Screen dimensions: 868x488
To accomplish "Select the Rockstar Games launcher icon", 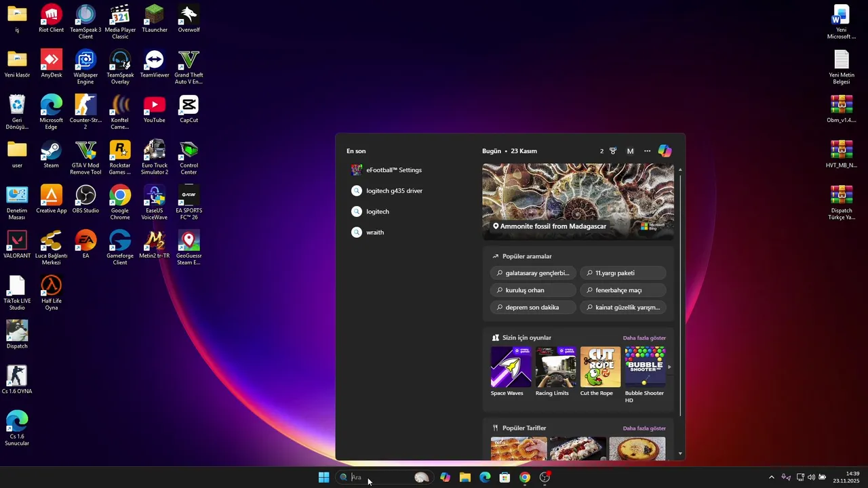I will [x=120, y=157].
